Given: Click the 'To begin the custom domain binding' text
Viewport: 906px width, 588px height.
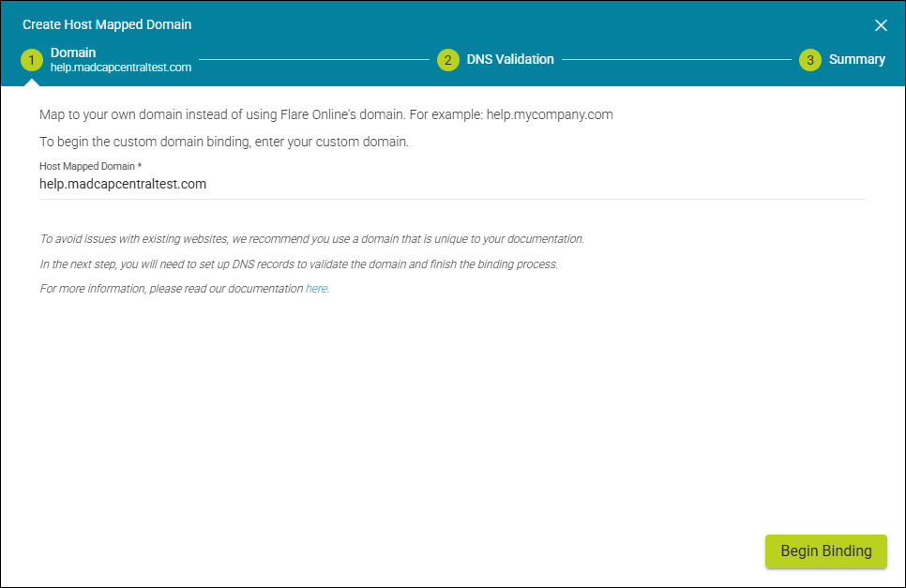Looking at the screenshot, I should (x=224, y=143).
